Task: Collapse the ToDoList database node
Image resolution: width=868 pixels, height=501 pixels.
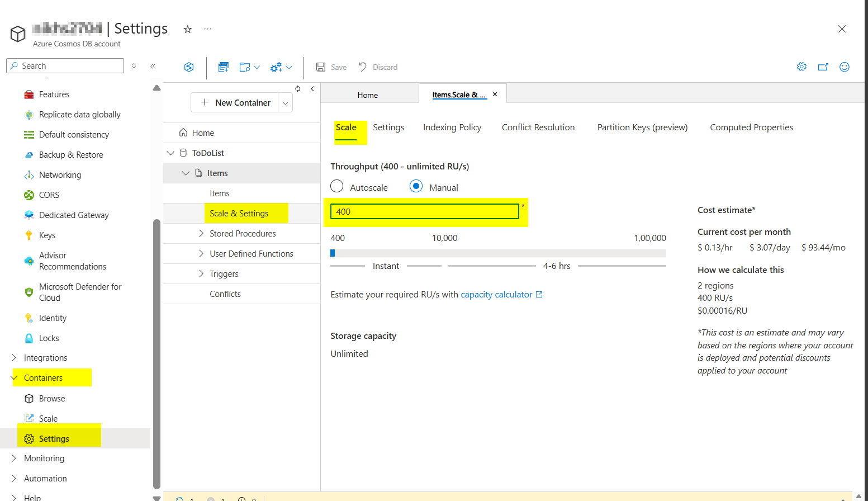Action: pos(171,153)
